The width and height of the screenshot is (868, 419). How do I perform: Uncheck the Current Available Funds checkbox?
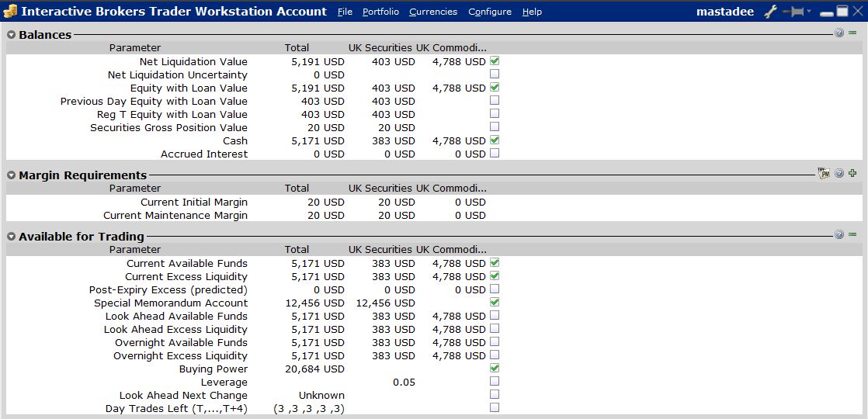(495, 262)
